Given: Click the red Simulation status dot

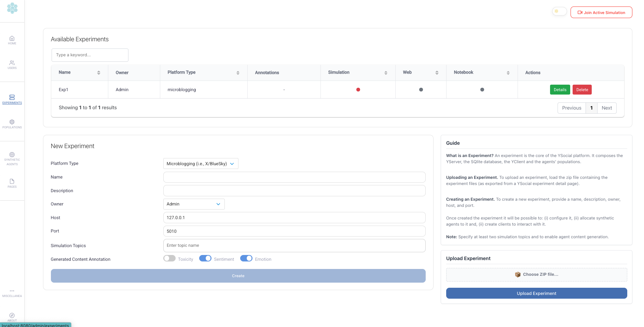Looking at the screenshot, I should tap(358, 90).
